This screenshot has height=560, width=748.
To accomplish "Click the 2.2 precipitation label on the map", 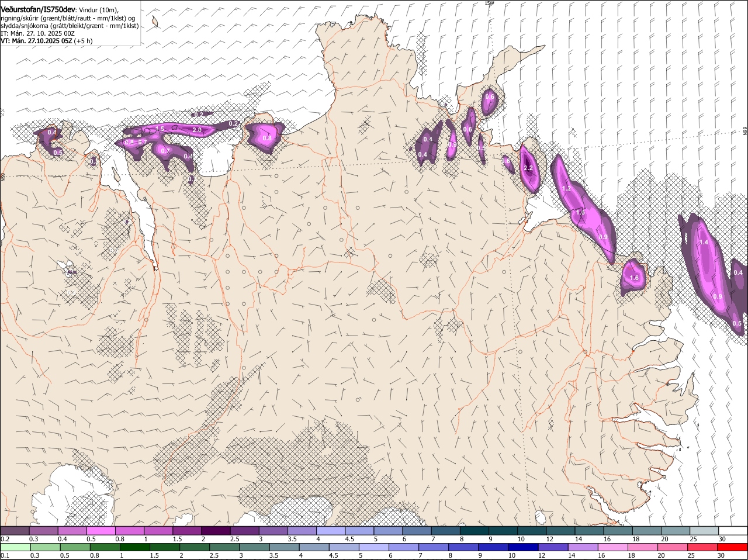I will point(528,168).
